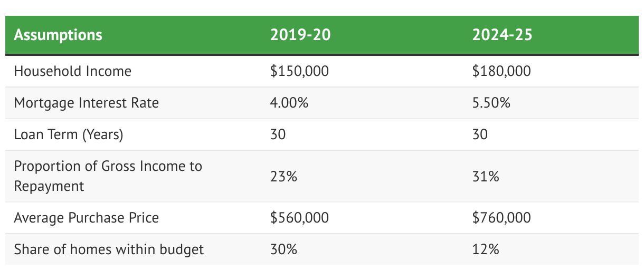Viewport: 644px width, 270px height.
Task: Select the Household Income row label
Action: [73, 71]
